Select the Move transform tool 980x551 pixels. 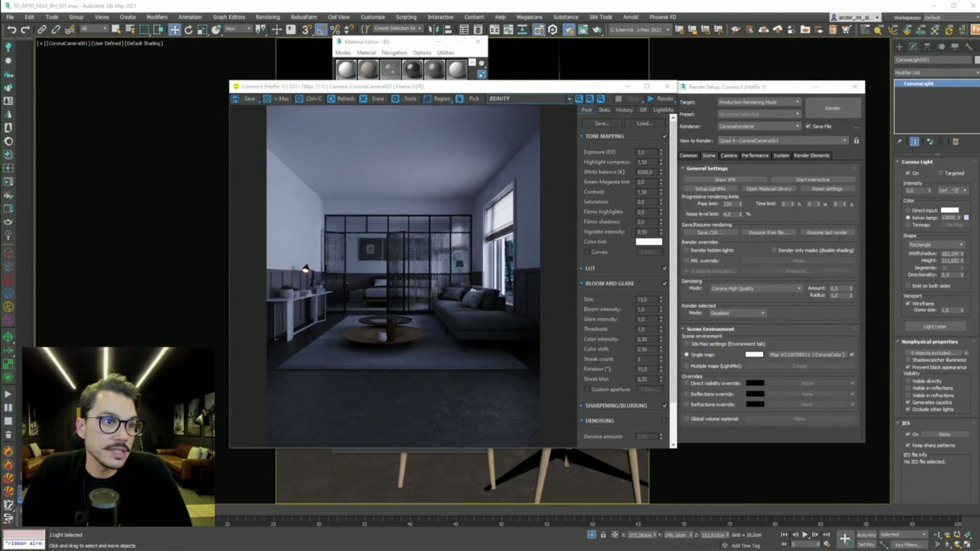pos(175,30)
